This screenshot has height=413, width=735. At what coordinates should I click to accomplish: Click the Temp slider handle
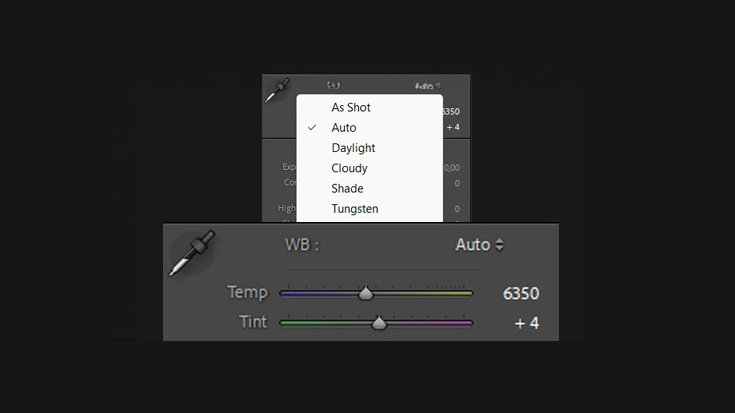(x=366, y=293)
